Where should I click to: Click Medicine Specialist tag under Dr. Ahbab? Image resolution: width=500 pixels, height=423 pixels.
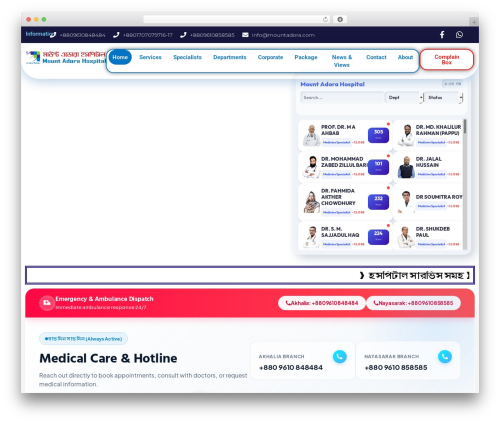point(336,142)
